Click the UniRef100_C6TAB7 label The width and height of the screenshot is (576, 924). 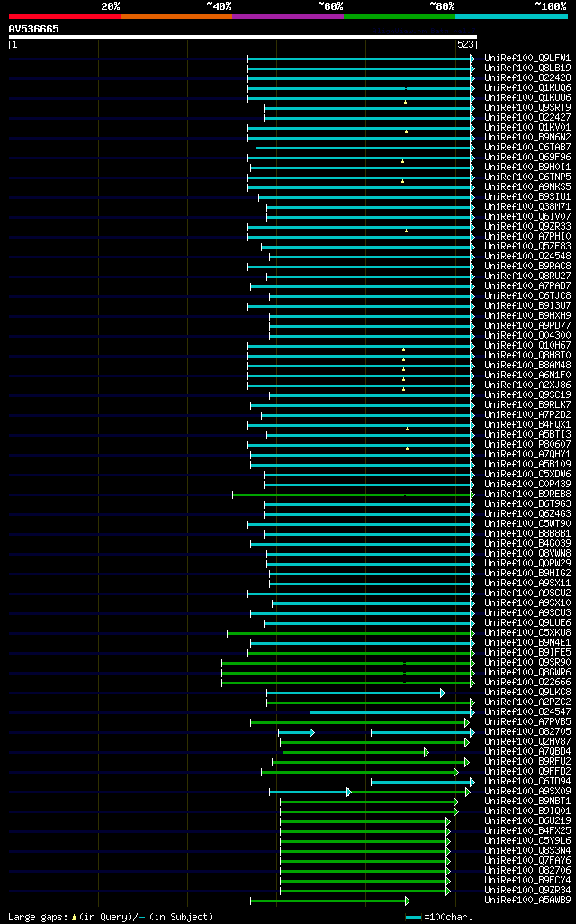click(527, 148)
